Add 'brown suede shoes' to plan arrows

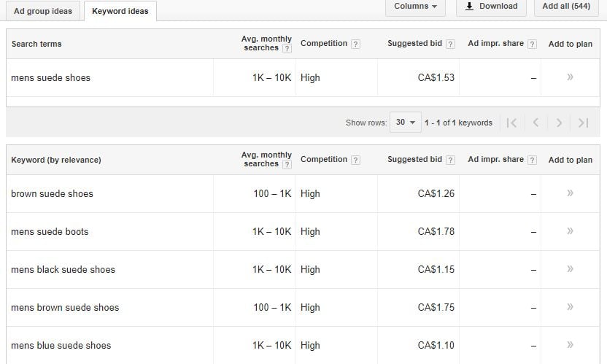[570, 193]
